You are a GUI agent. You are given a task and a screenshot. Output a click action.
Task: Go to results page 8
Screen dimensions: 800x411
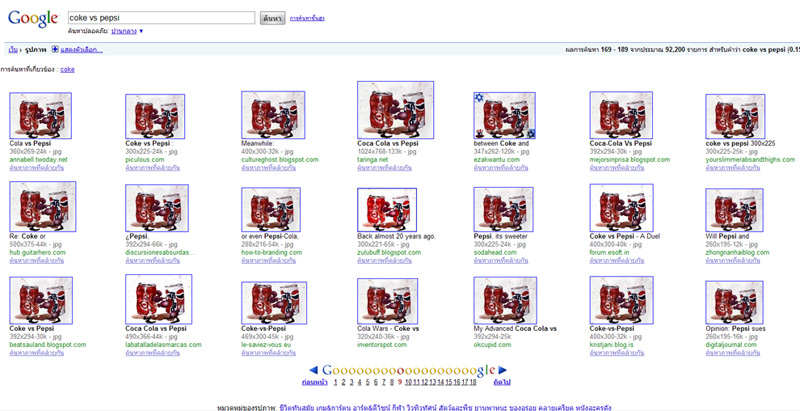click(x=391, y=382)
